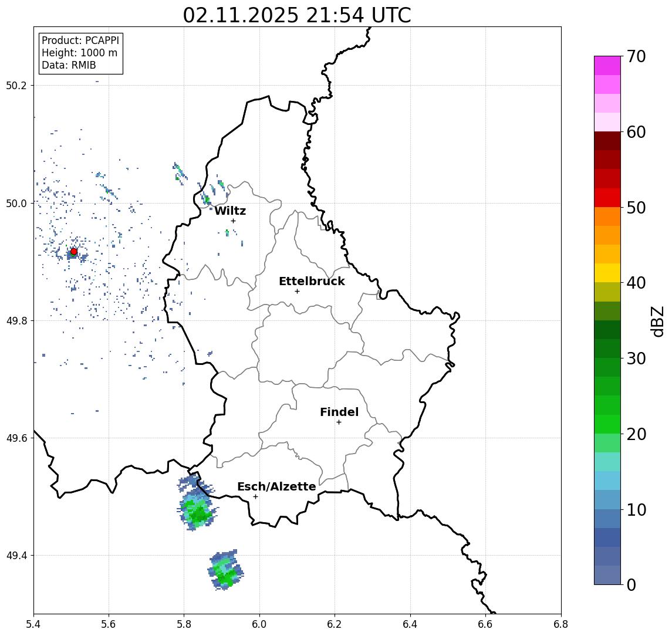This screenshot has height=636, width=672.
Task: Click the Wiltz station cross marker
Action: pyautogui.click(x=233, y=221)
